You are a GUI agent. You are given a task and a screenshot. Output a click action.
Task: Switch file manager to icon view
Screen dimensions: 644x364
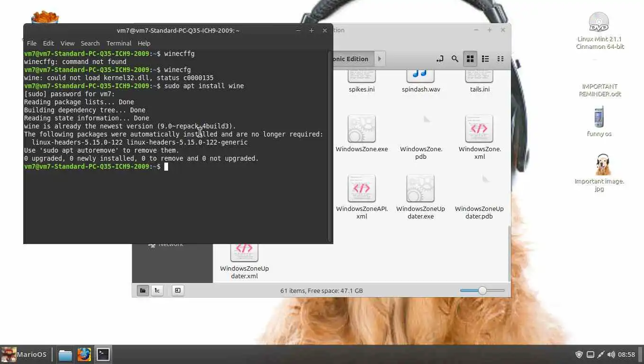click(470, 59)
